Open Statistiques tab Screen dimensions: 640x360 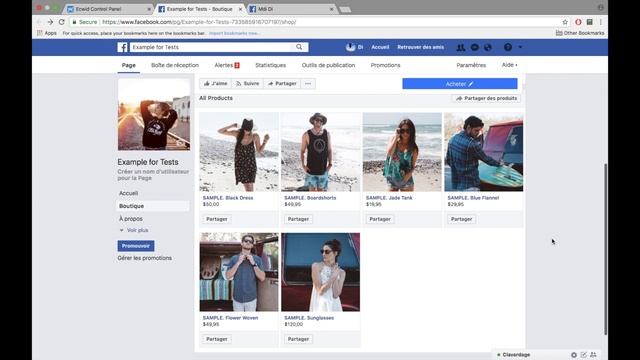271,65
